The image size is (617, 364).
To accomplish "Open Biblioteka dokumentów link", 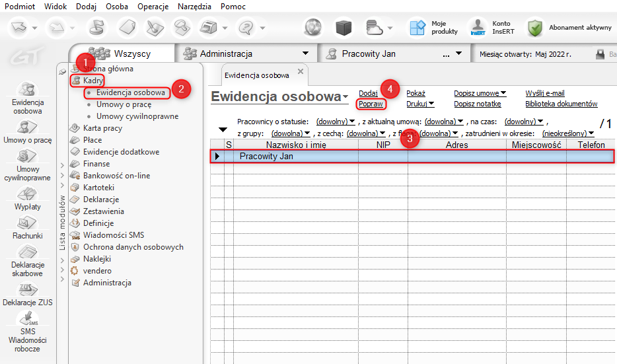I will tap(561, 104).
